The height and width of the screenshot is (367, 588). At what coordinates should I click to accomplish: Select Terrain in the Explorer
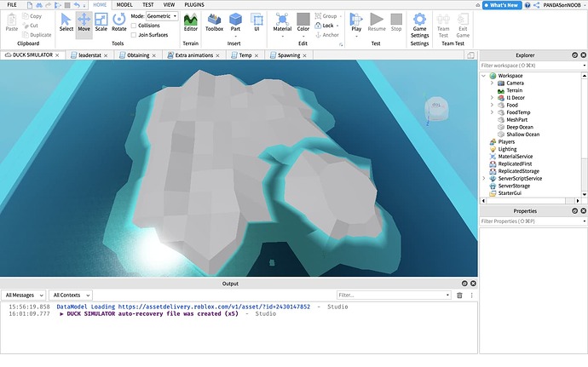click(x=514, y=91)
